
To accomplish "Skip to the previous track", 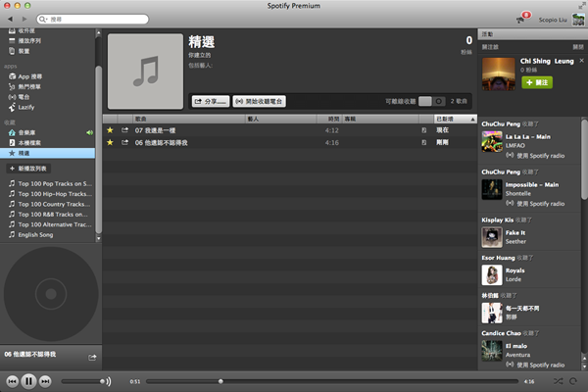I will [12, 381].
